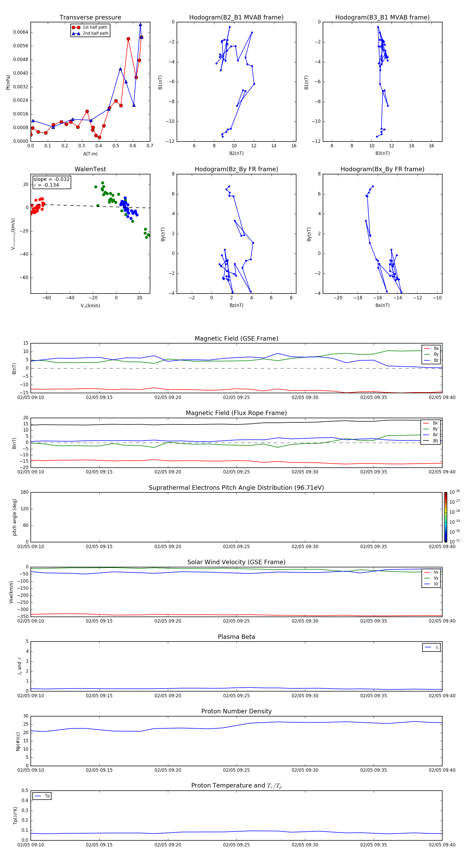Click the 'V_remaining(km/s)' axis label
This screenshot has height=868, width=473.
pos(13,234)
